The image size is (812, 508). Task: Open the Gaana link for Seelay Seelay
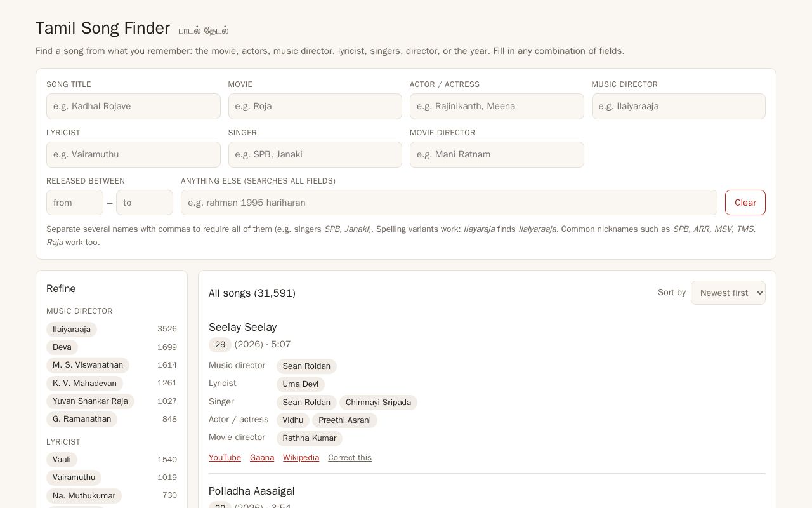262,458
